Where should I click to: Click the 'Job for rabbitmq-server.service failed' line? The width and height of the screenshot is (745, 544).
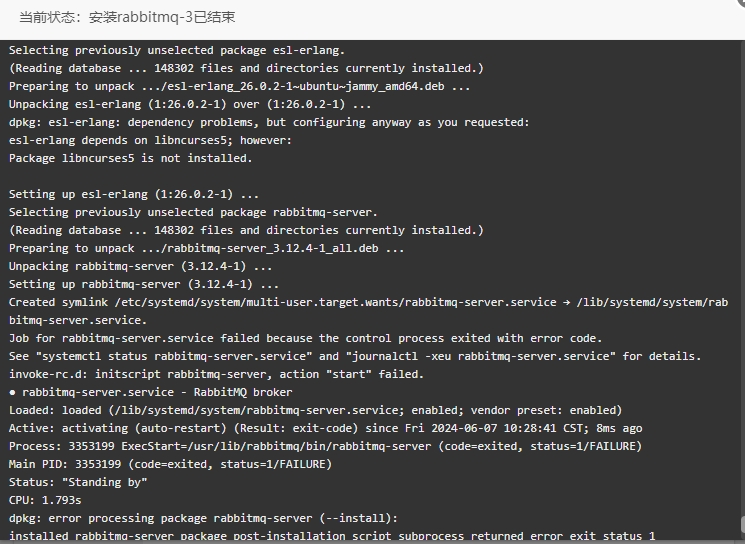pyautogui.click(x=306, y=338)
